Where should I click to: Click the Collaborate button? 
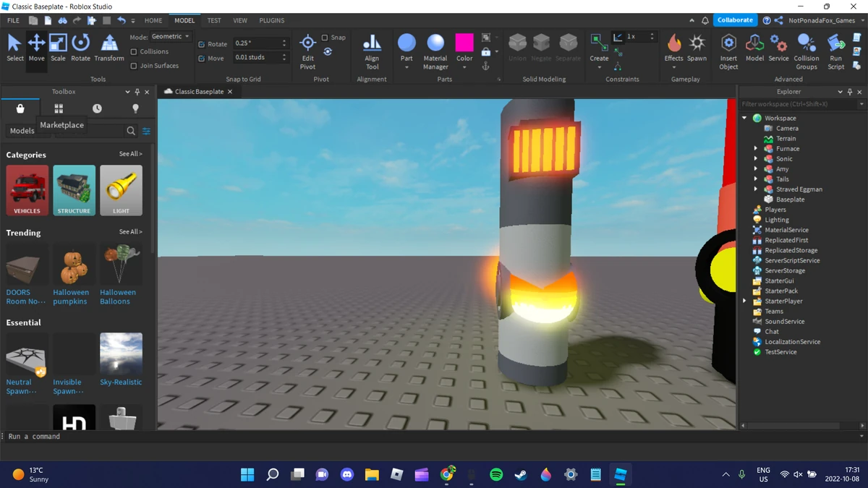coord(735,20)
